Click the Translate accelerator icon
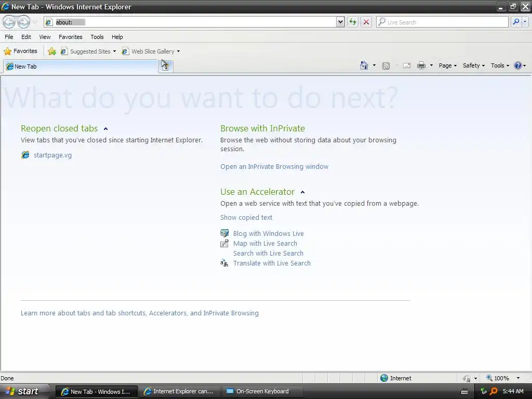532x399 pixels. [x=224, y=263]
